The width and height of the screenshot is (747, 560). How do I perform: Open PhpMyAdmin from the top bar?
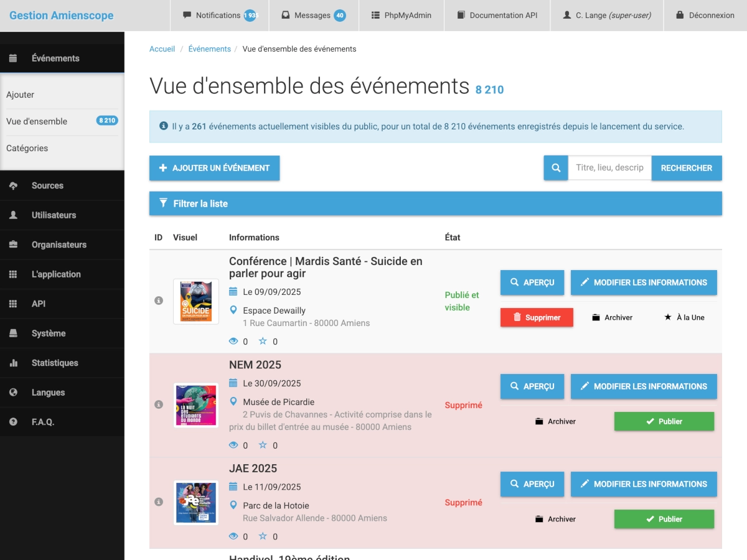pyautogui.click(x=402, y=15)
